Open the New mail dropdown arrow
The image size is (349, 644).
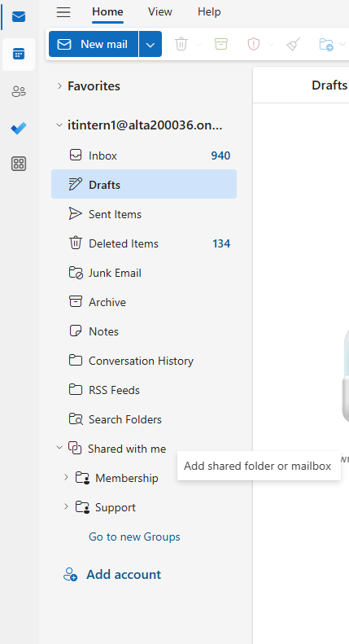(x=151, y=44)
